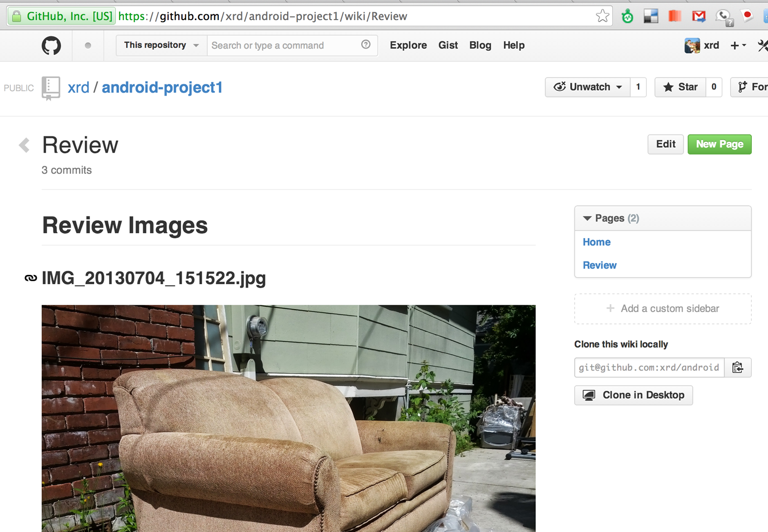Click the browser address bar URL
Viewport: 768px width, 532px height.
pyautogui.click(x=263, y=16)
